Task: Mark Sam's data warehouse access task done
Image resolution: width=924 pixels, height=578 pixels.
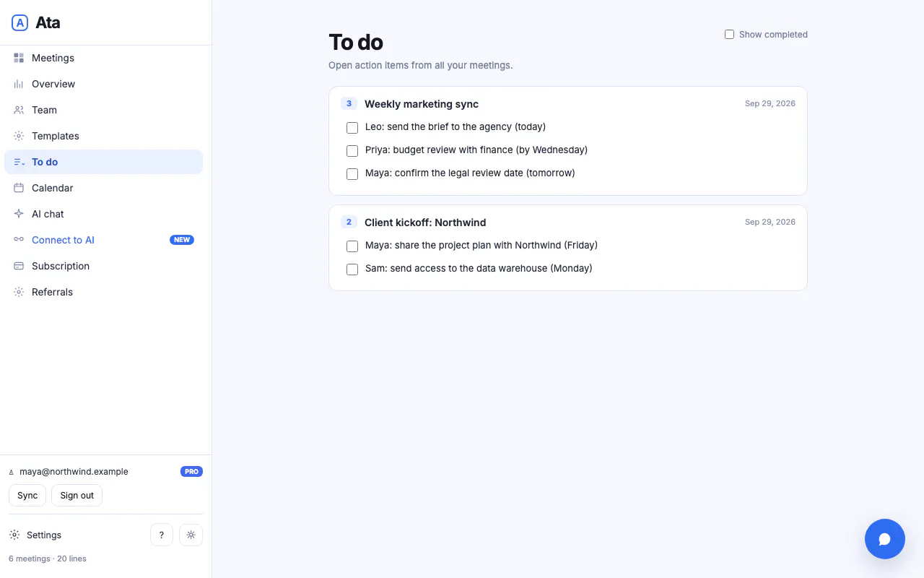Action: tap(352, 269)
